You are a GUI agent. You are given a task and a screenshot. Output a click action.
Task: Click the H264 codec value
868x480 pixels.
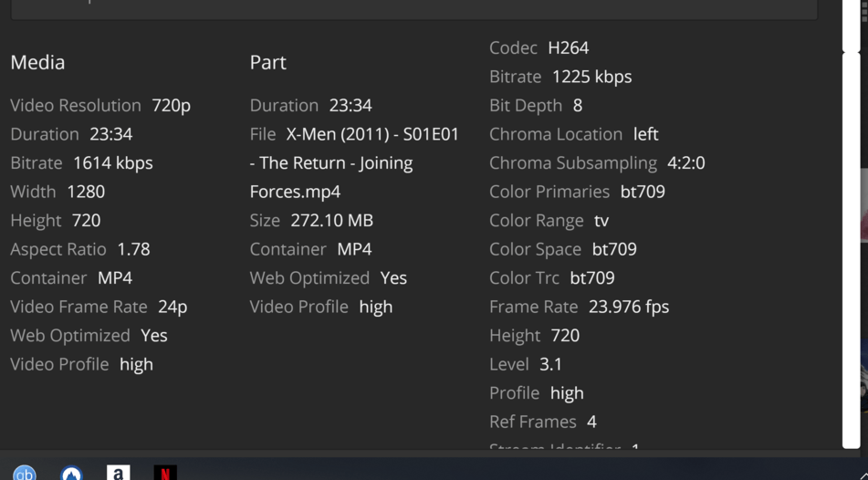tap(568, 47)
